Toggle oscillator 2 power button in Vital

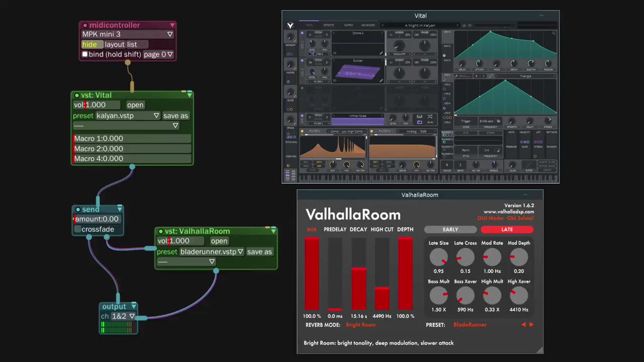point(302,61)
